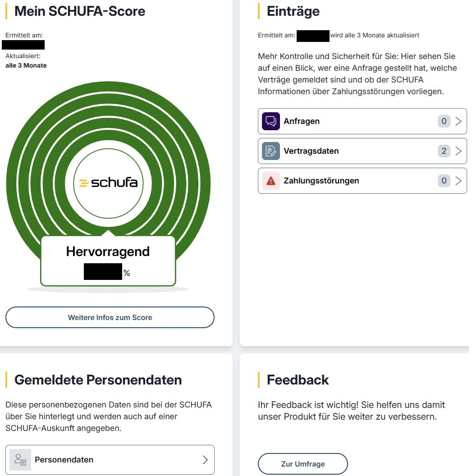Screen dimensions: 472x476
Task: Click the Vertragsdaten count badge showing 2
Action: (x=444, y=151)
